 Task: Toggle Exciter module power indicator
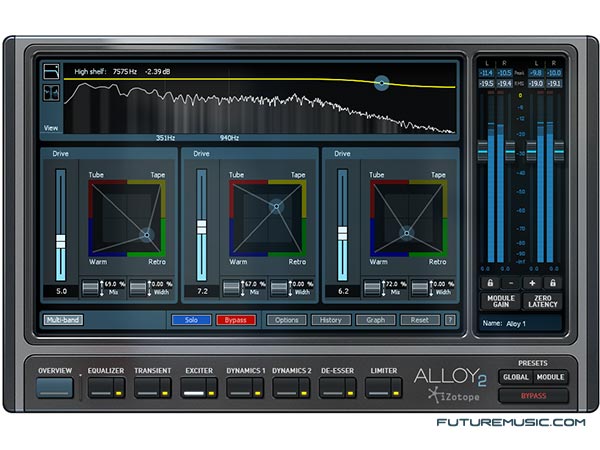tap(211, 393)
